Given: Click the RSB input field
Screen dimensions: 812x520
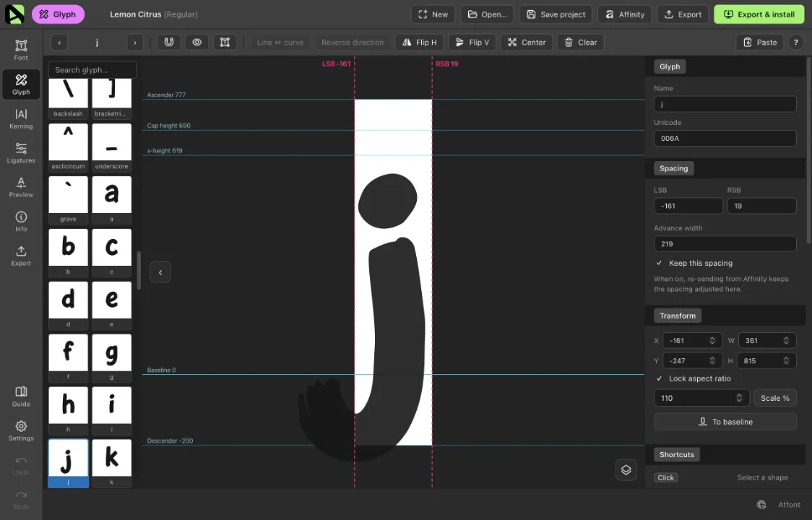Looking at the screenshot, I should click(761, 206).
